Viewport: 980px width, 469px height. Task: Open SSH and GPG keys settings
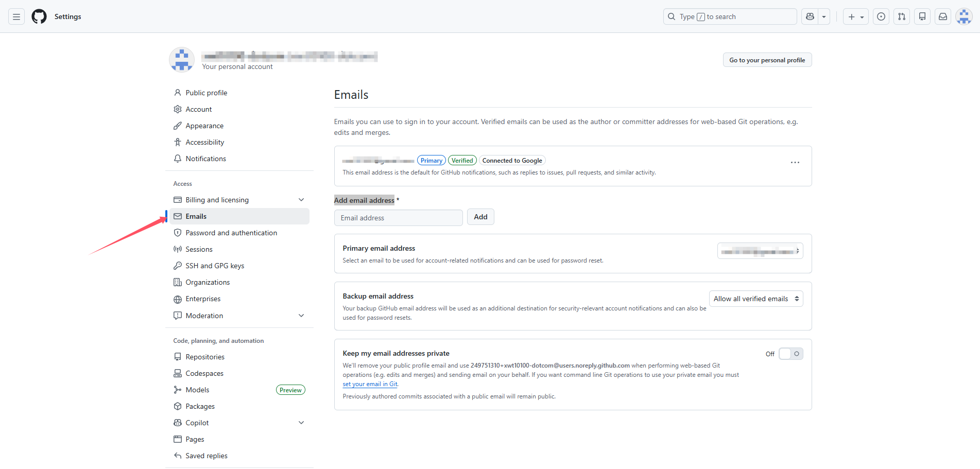tap(215, 266)
